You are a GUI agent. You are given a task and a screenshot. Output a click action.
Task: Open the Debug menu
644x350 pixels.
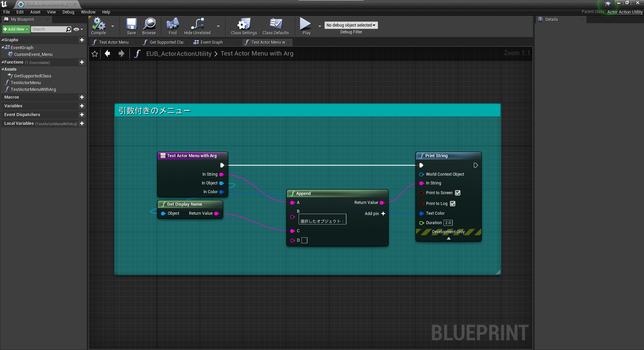(68, 12)
